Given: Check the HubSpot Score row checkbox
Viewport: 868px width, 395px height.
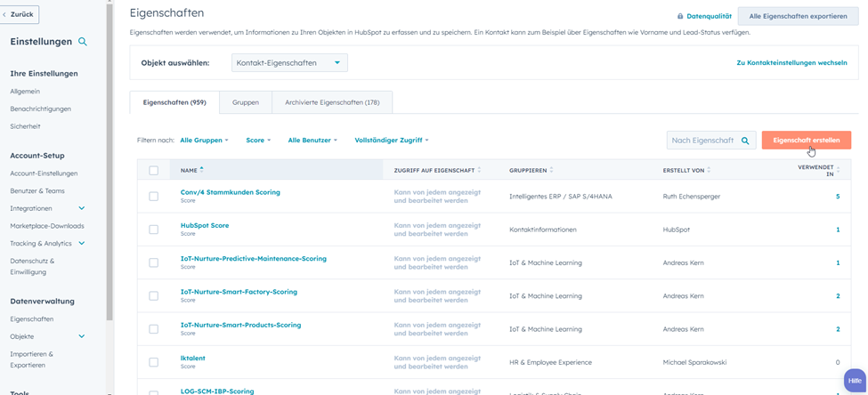Looking at the screenshot, I should (x=153, y=230).
